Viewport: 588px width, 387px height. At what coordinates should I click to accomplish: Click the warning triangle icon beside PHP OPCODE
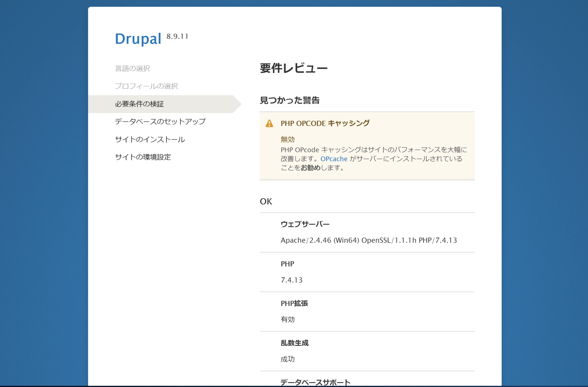269,123
